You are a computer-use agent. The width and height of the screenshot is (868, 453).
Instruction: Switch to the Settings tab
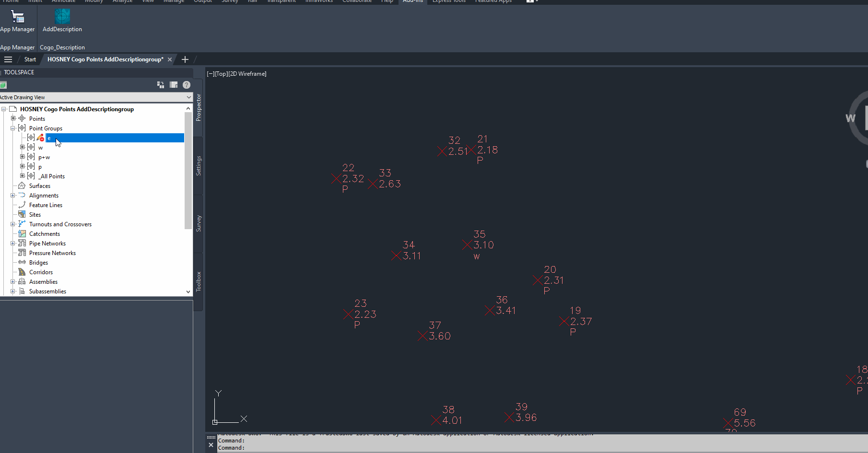click(x=199, y=166)
